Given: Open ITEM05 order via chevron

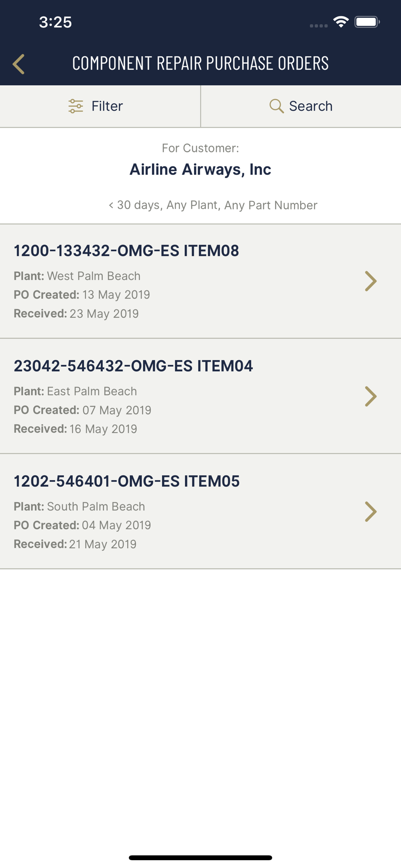Looking at the screenshot, I should click(371, 511).
